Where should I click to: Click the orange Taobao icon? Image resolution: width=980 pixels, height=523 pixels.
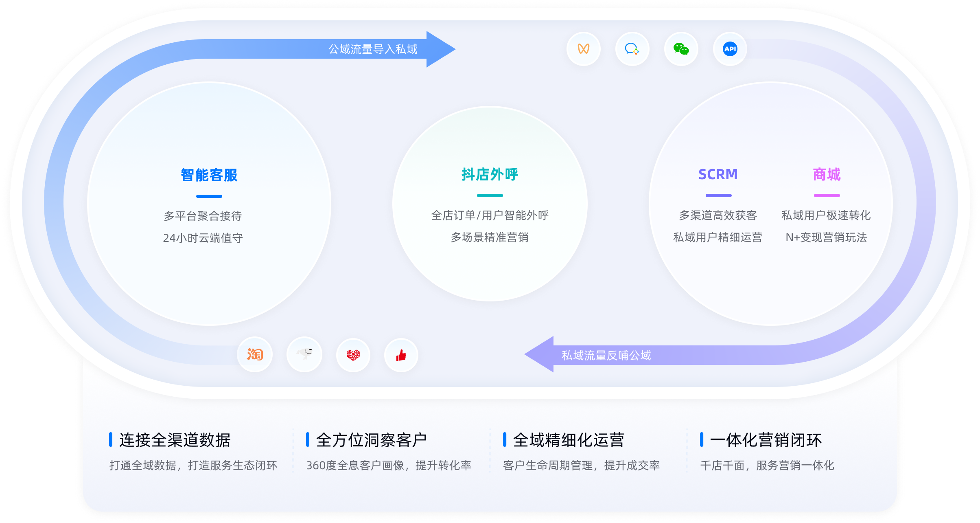pyautogui.click(x=255, y=355)
